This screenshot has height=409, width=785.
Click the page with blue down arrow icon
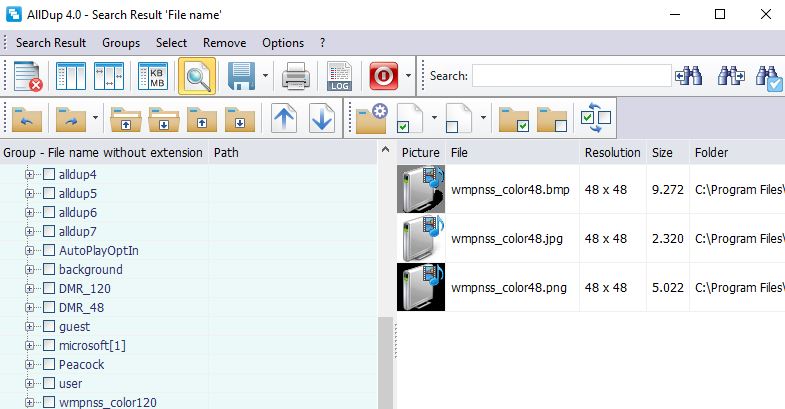click(x=322, y=118)
